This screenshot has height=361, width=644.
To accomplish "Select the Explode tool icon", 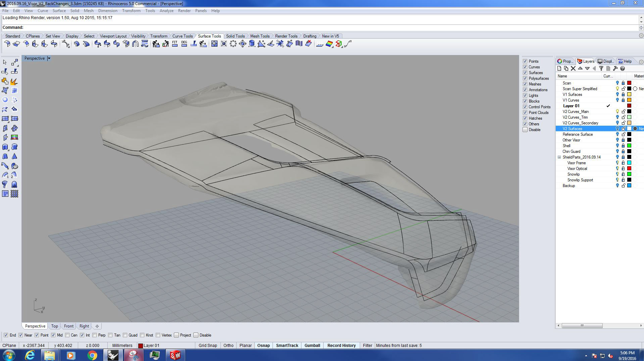I will point(14,81).
